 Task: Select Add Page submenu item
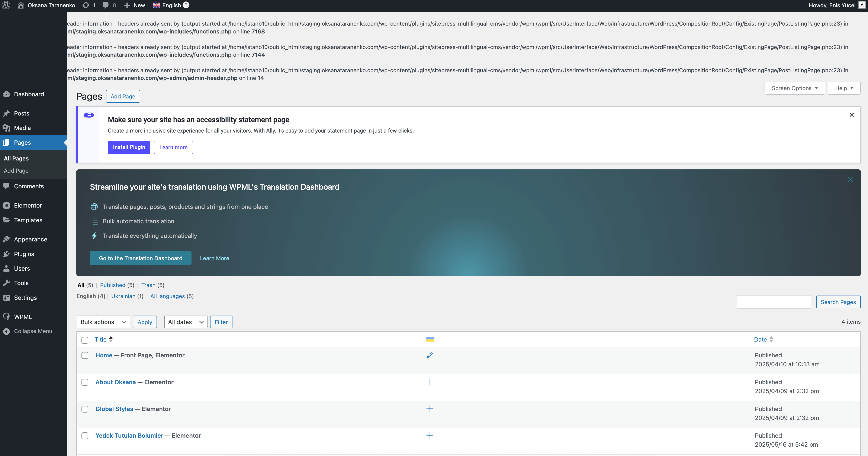[16, 171]
